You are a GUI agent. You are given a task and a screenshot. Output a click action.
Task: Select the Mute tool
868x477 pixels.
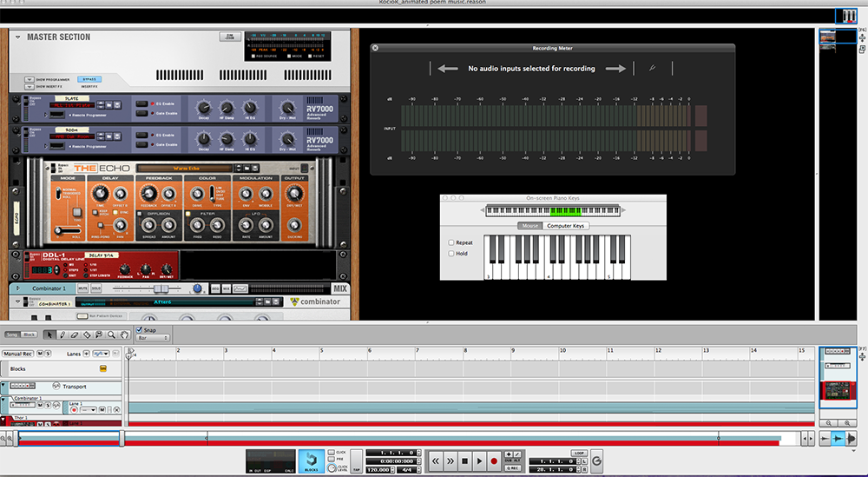pos(99,335)
